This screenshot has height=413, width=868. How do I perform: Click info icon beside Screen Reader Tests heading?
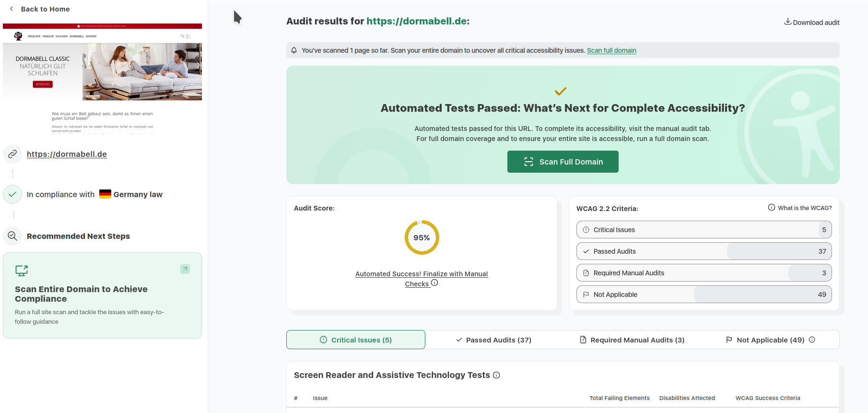point(496,375)
